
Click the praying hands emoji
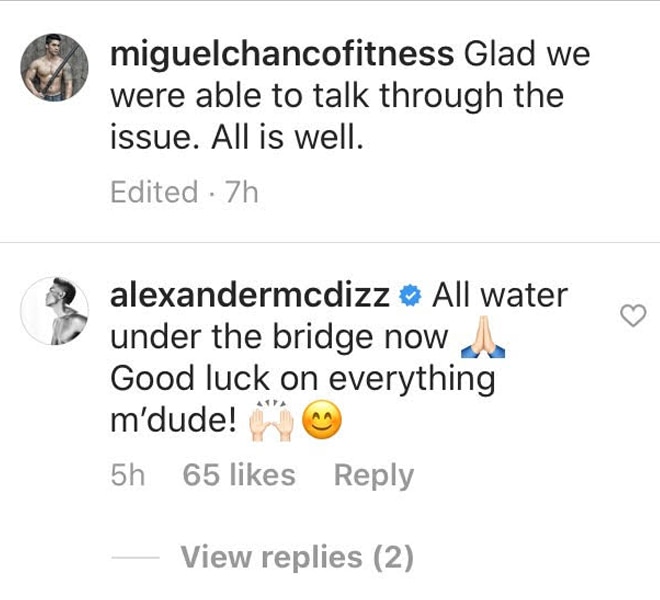[483, 337]
